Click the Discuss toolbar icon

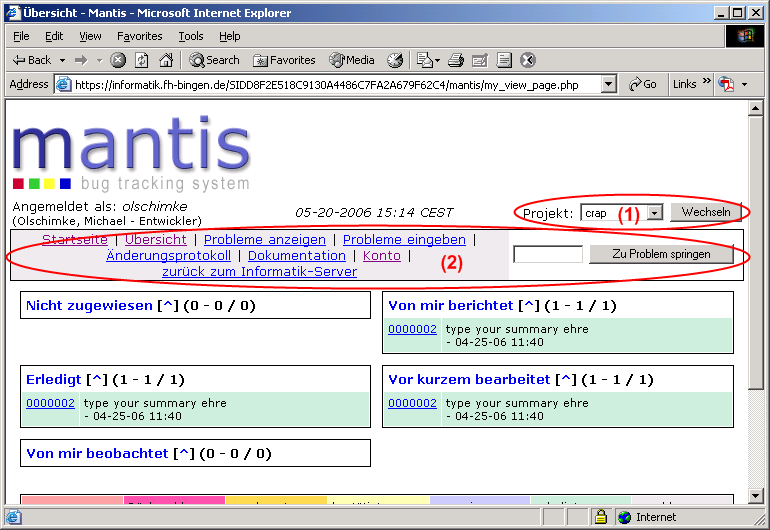click(x=504, y=60)
